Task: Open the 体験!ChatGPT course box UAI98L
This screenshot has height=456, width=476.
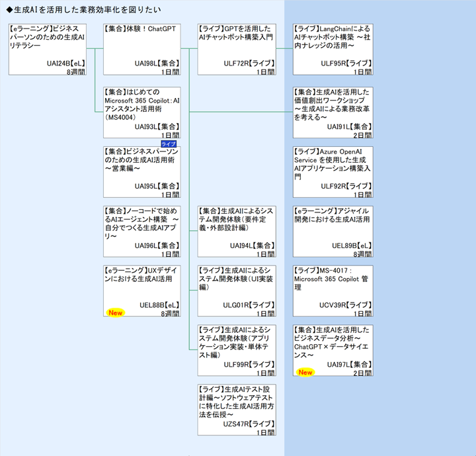Action: tap(142, 50)
